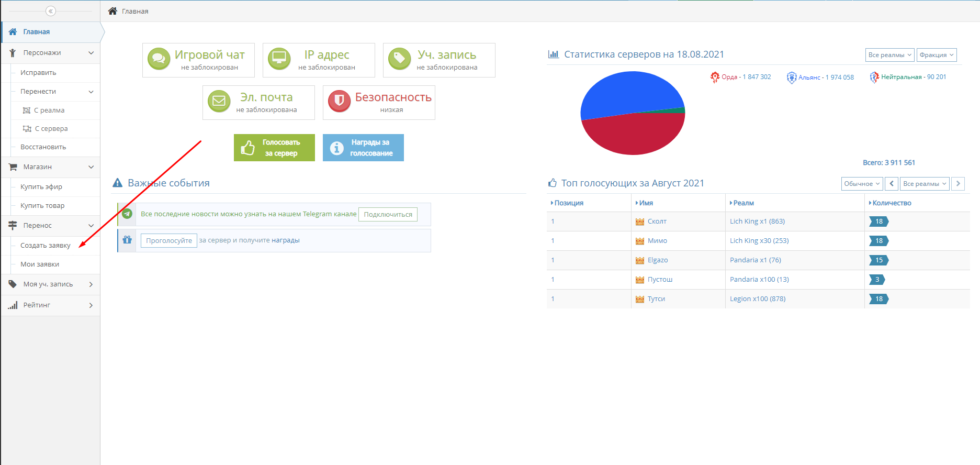
Task: Click the Нейтральная faction icon
Action: click(874, 77)
